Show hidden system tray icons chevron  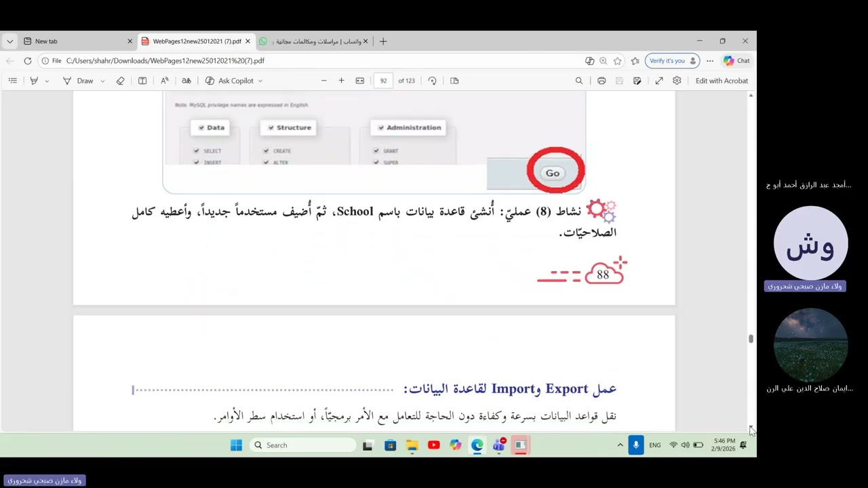pos(620,445)
